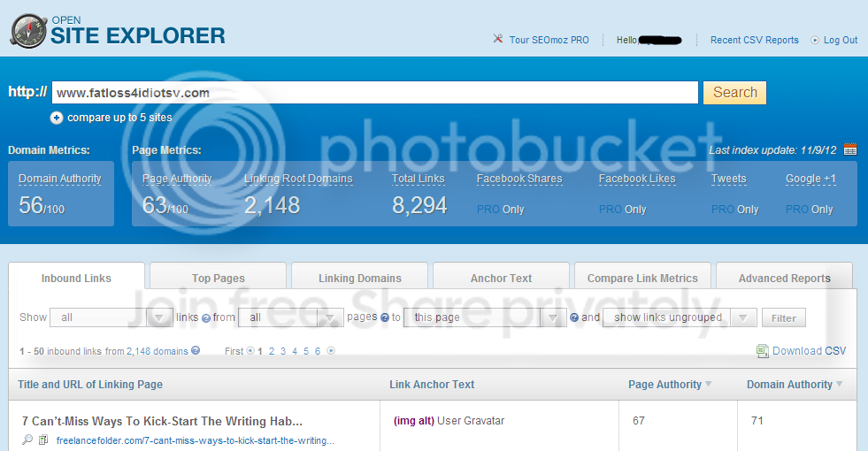The image size is (868, 451).
Task: Go to results page 5
Action: click(306, 351)
